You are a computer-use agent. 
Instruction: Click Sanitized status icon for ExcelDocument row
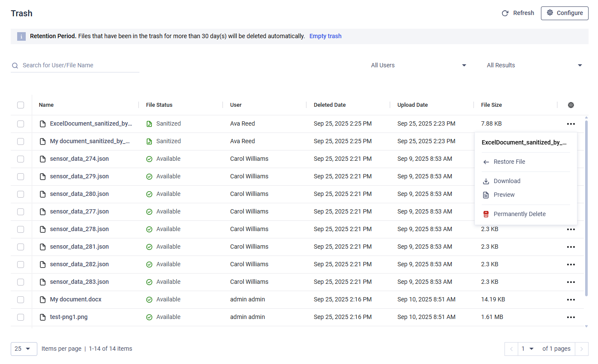click(x=149, y=124)
